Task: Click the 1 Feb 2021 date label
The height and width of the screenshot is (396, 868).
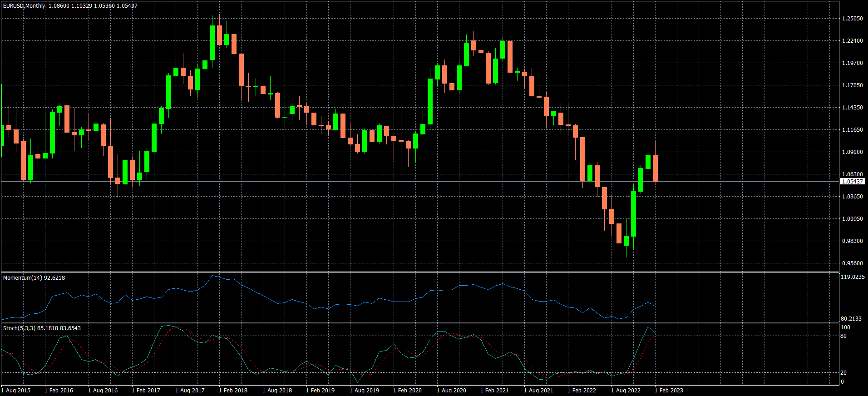Action: (495, 391)
